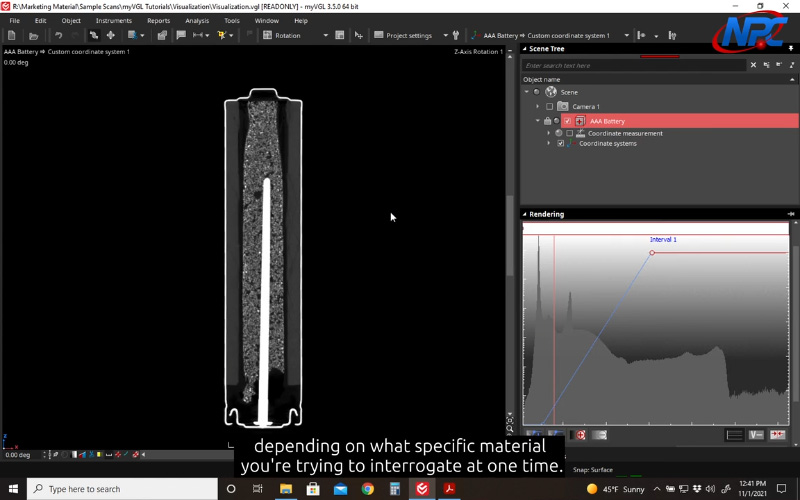800x500 pixels.
Task: Open the Object menu
Action: click(71, 20)
